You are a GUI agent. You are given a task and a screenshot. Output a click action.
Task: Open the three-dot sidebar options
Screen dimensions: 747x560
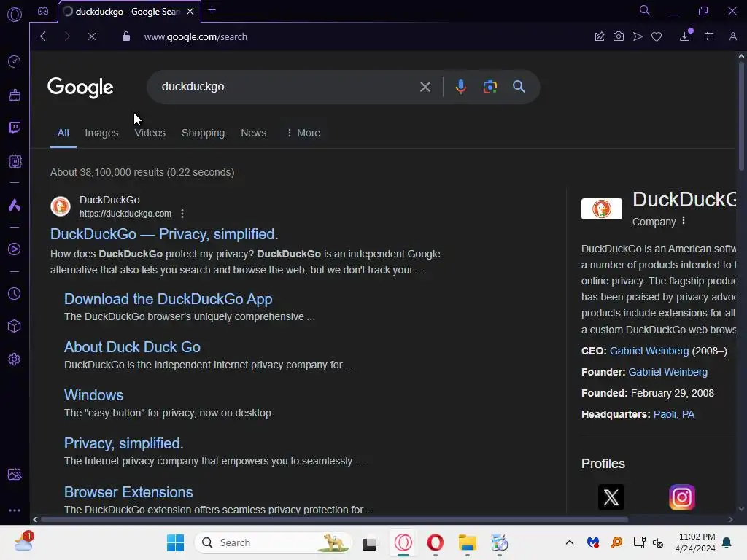click(x=15, y=510)
